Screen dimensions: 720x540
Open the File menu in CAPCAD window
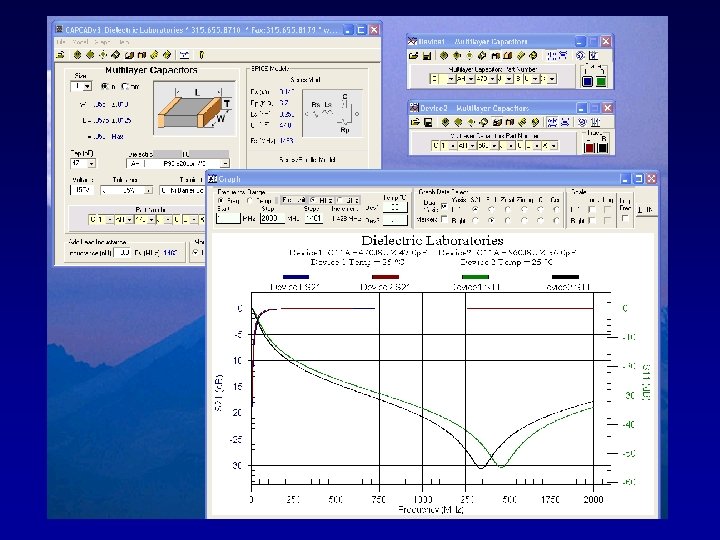tap(60, 42)
